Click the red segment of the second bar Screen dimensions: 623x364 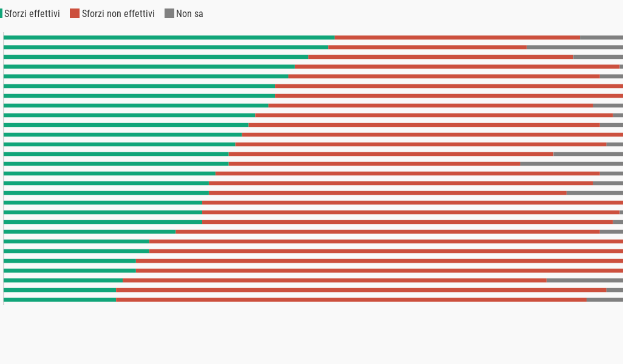(x=427, y=47)
